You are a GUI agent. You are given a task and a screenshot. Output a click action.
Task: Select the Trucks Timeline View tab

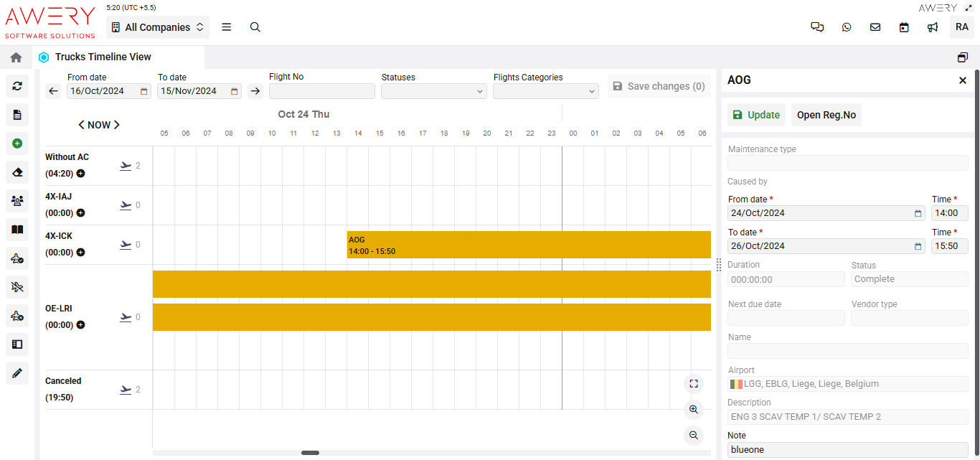click(x=103, y=57)
